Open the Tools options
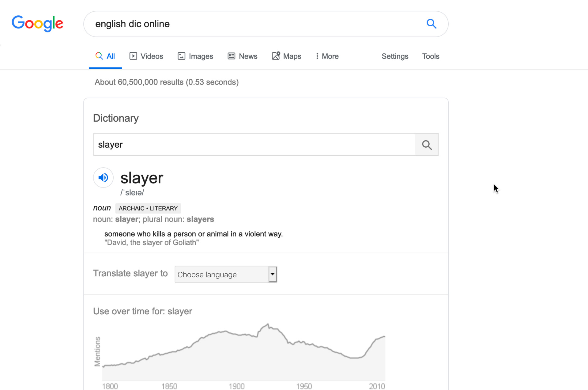This screenshot has height=390, width=588. click(430, 56)
